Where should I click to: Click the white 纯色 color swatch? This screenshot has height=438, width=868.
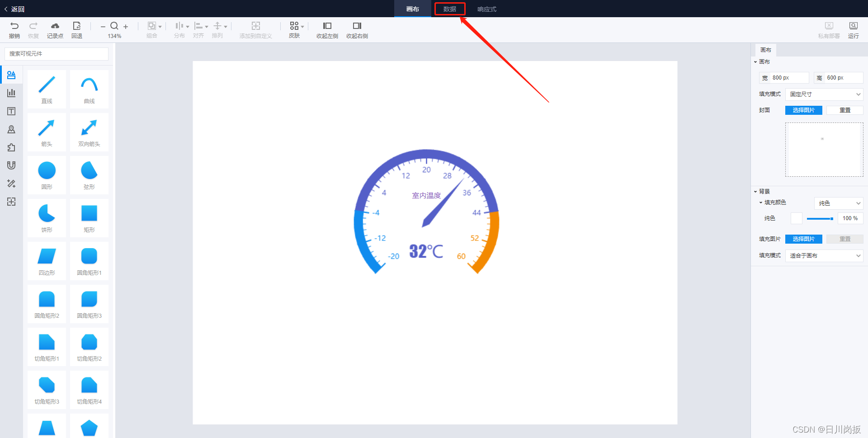tap(797, 218)
